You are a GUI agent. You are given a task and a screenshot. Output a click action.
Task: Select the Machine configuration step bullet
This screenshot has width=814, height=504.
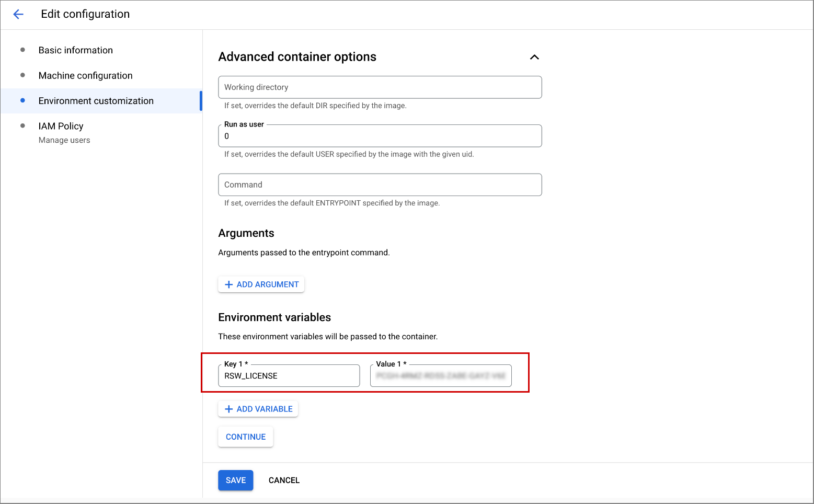tap(22, 75)
